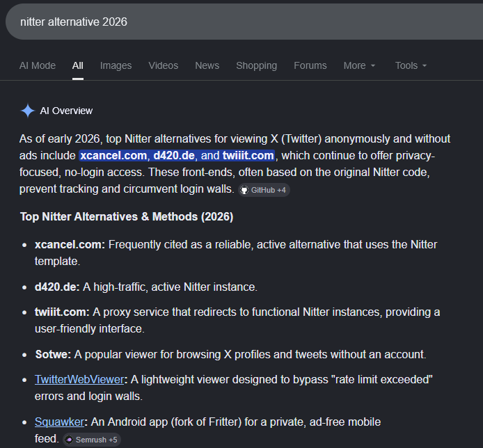This screenshot has width=483, height=448.
Task: Switch to the Shopping tab
Action: 257,65
